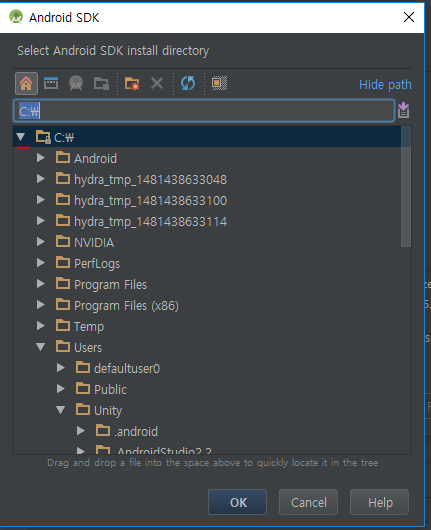Select the PerfLogs folder
The image size is (431, 530).
click(97, 263)
